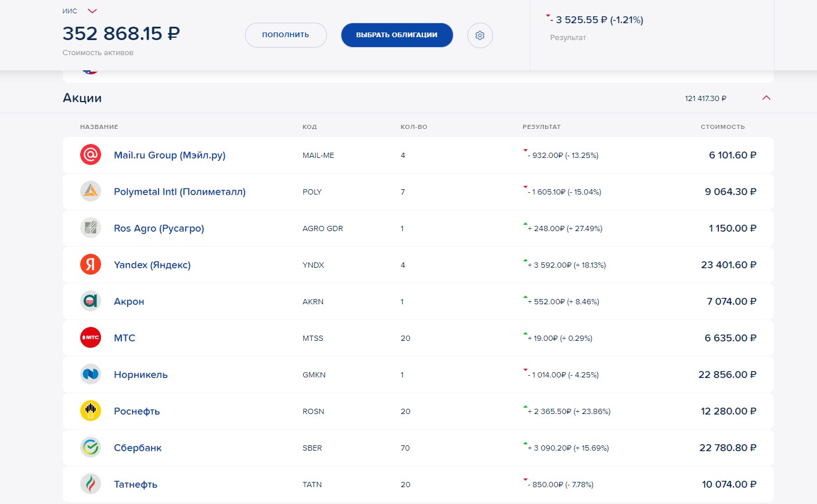
Task: Click the Кол-во column header
Action: 414,127
